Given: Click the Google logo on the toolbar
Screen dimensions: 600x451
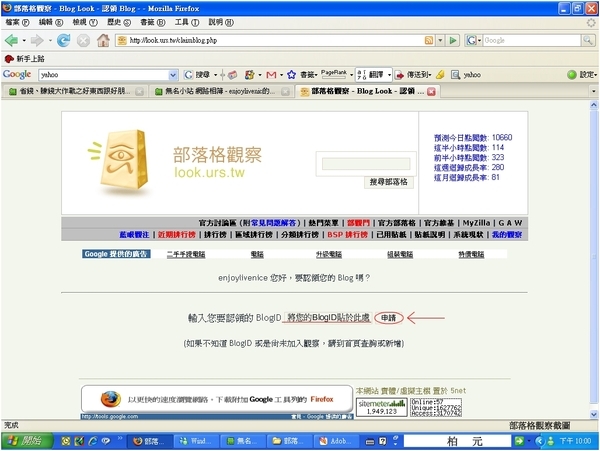Looking at the screenshot, I should pyautogui.click(x=17, y=75).
